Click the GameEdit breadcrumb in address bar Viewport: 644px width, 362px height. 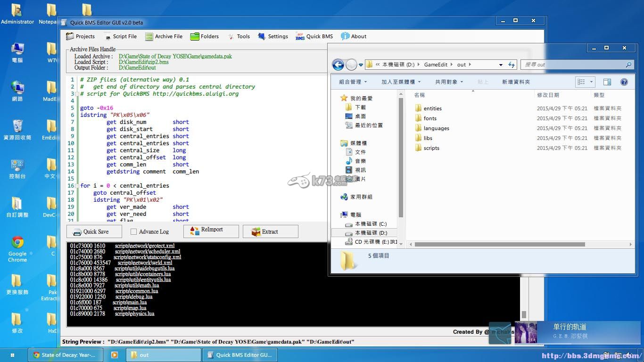click(436, 65)
